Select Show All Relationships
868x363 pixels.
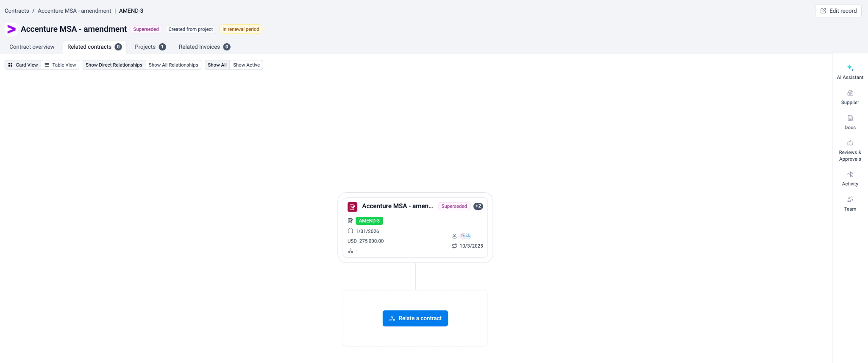(173, 65)
